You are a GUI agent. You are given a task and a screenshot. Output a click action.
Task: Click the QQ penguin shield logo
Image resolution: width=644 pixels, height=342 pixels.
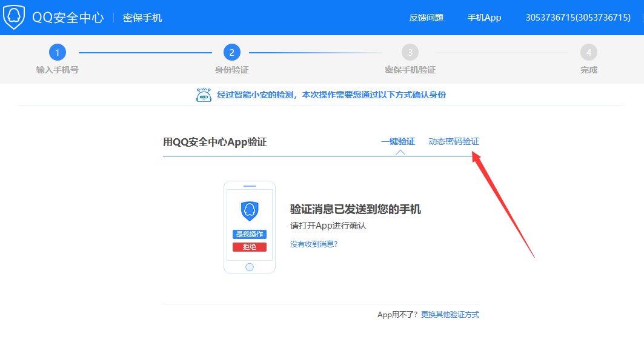[13, 17]
